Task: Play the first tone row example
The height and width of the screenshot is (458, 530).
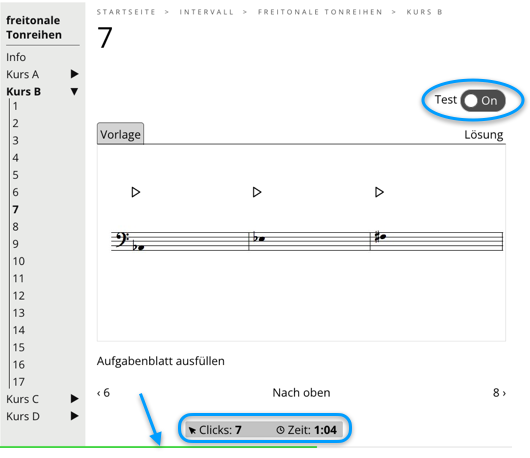Action: click(x=136, y=192)
